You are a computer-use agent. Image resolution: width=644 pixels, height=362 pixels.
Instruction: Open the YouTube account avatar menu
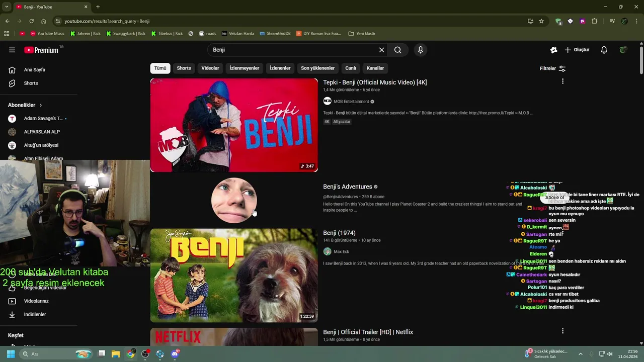[x=623, y=50]
